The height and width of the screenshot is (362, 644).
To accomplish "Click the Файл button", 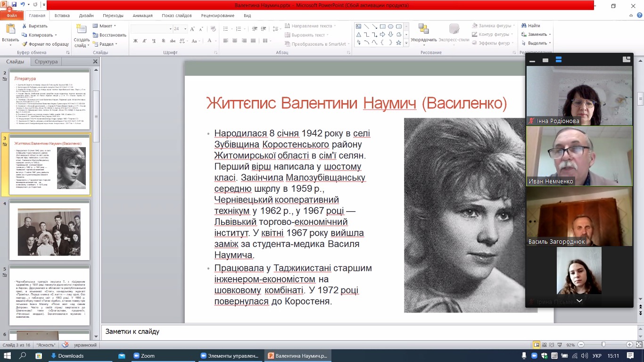I will coord(11,16).
